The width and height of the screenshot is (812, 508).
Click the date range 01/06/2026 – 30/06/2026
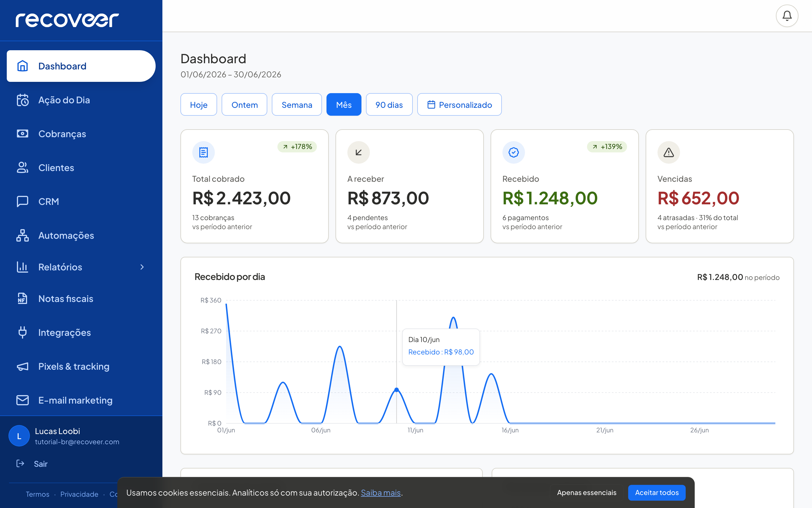click(x=231, y=74)
